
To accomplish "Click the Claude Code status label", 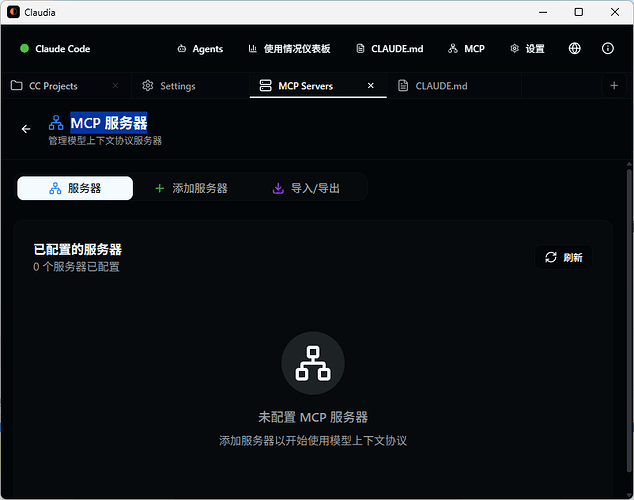I will point(63,49).
